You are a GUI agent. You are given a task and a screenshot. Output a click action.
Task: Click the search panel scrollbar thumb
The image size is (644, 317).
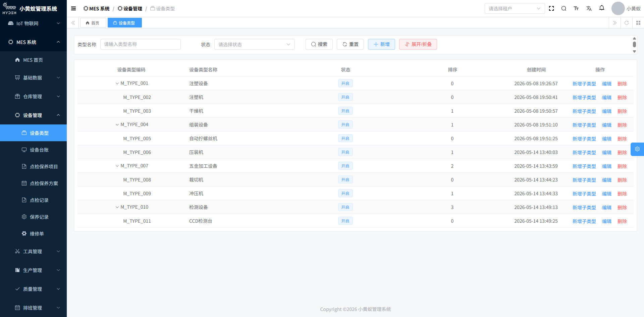pyautogui.click(x=634, y=44)
